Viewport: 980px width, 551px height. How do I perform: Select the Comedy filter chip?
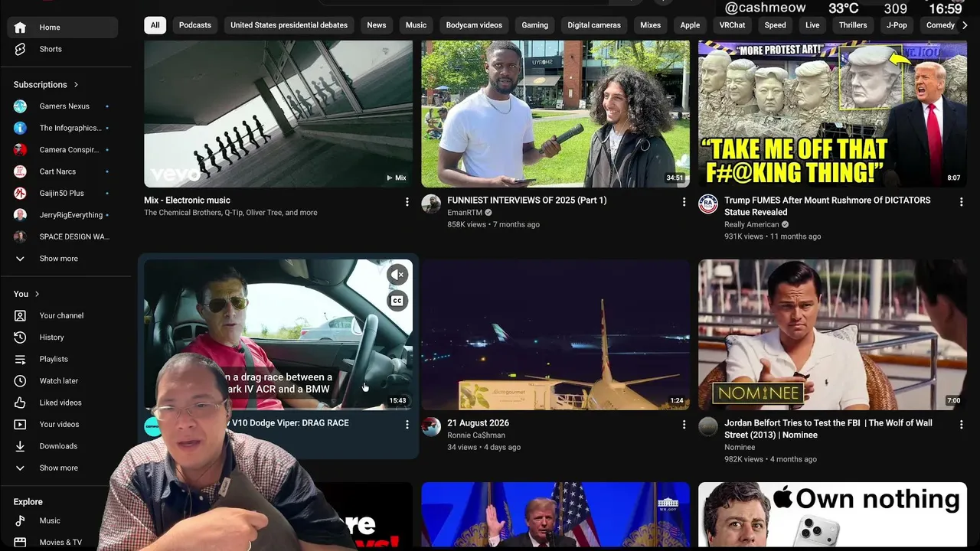click(x=939, y=25)
